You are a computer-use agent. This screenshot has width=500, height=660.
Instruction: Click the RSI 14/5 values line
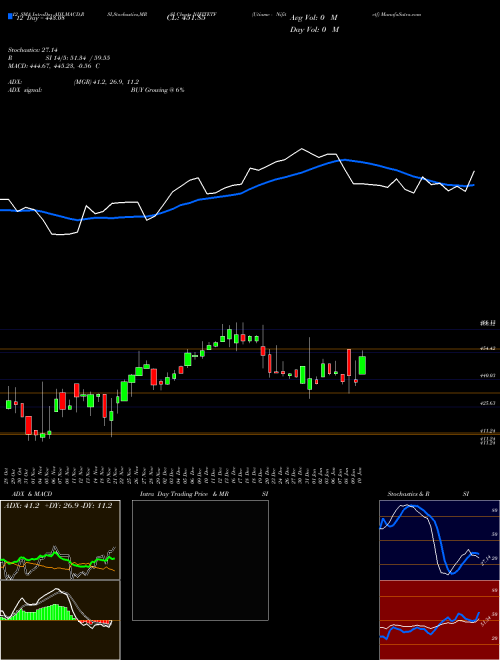59,58
